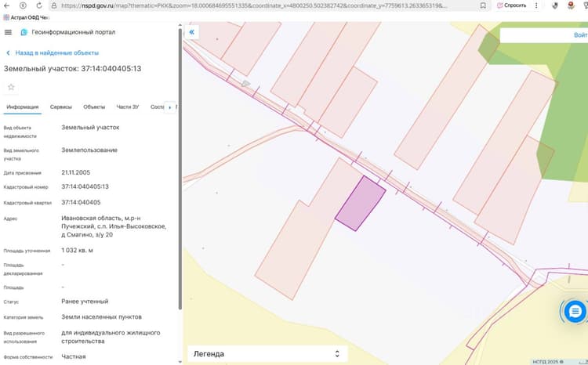Add land plot to favorites with star
Image resolution: width=588 pixels, height=365 pixels.
coord(11,87)
